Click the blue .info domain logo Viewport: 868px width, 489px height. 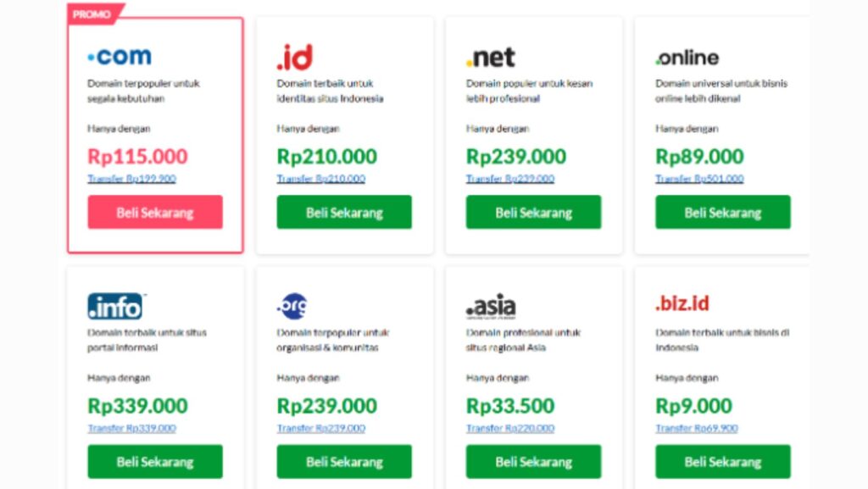pos(115,306)
